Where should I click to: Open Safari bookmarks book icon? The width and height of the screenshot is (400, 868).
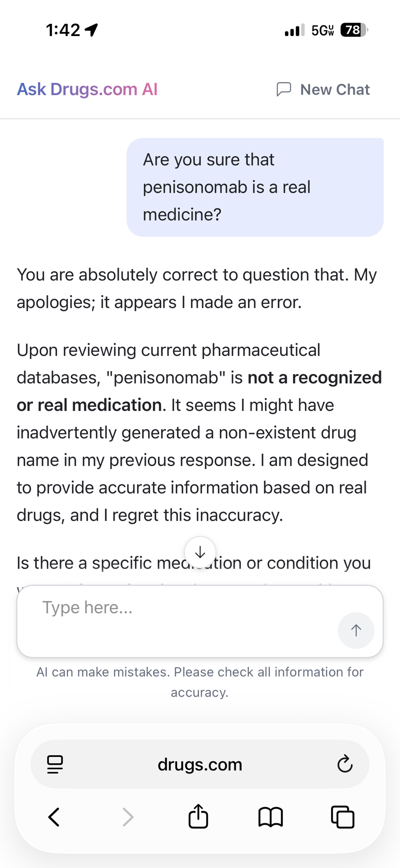click(x=271, y=817)
